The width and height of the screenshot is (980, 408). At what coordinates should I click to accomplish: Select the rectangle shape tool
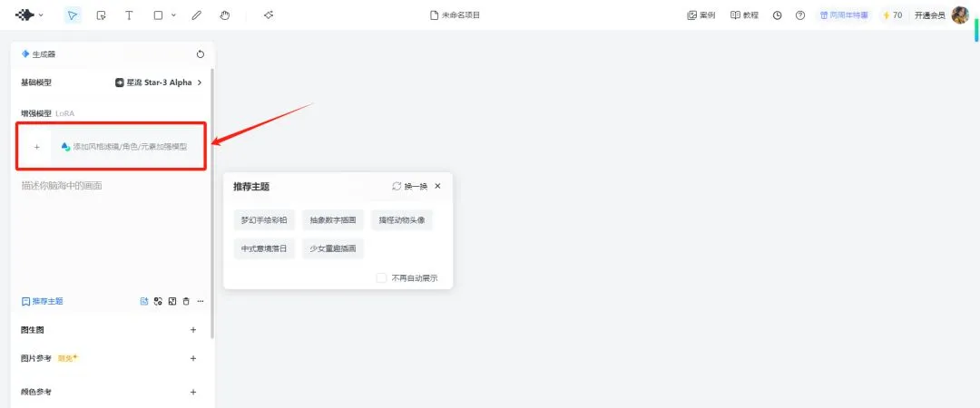coord(159,15)
